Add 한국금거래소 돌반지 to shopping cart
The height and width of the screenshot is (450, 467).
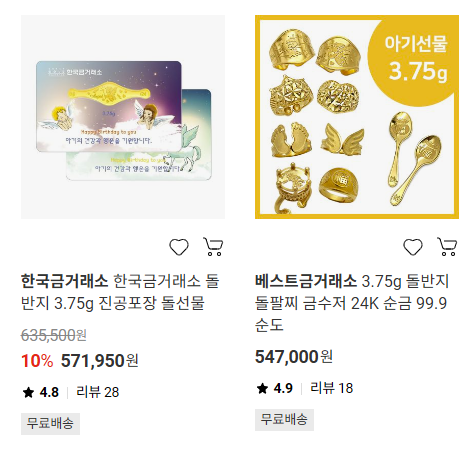point(213,247)
